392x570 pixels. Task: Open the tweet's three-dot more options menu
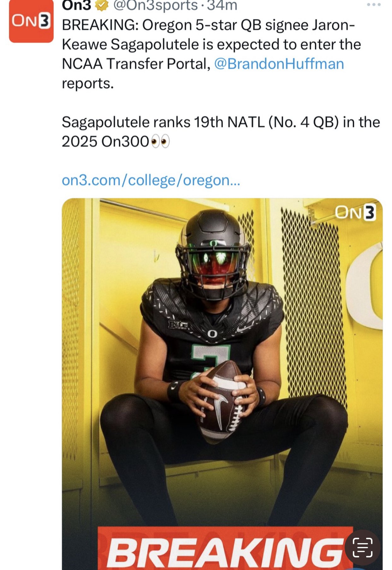pyautogui.click(x=374, y=5)
